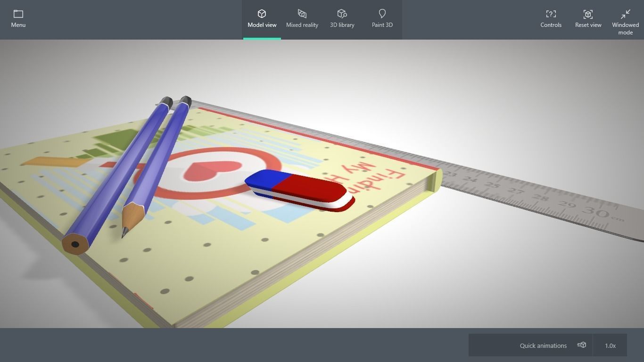Browse models via the 3D library icon
Viewport: 644px width, 362px height.
pos(342,13)
